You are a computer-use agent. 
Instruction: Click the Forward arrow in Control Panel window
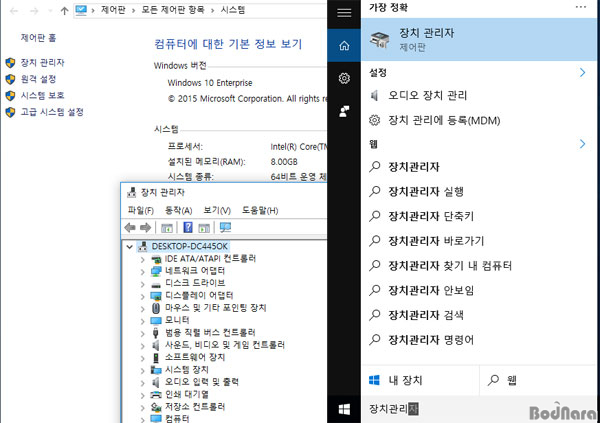click(34, 11)
